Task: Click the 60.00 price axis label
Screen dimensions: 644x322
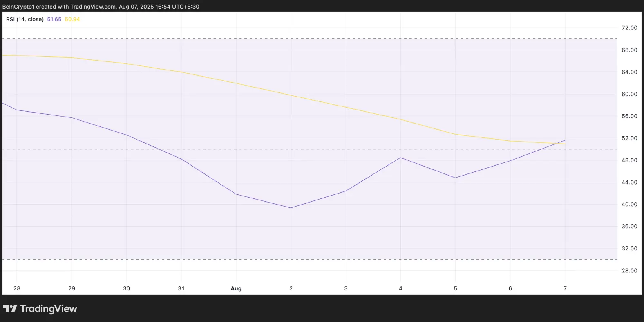Action: pos(629,94)
